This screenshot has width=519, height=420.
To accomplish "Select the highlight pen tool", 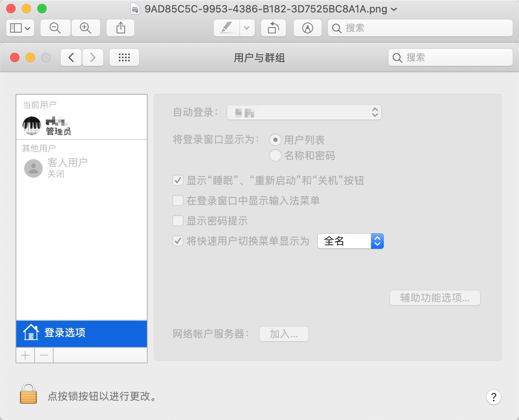I will click(226, 28).
